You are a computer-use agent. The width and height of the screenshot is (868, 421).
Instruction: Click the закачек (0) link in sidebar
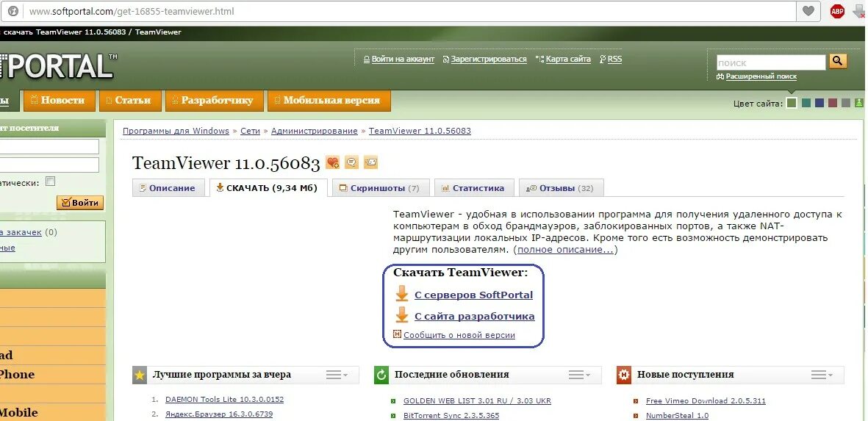21,232
